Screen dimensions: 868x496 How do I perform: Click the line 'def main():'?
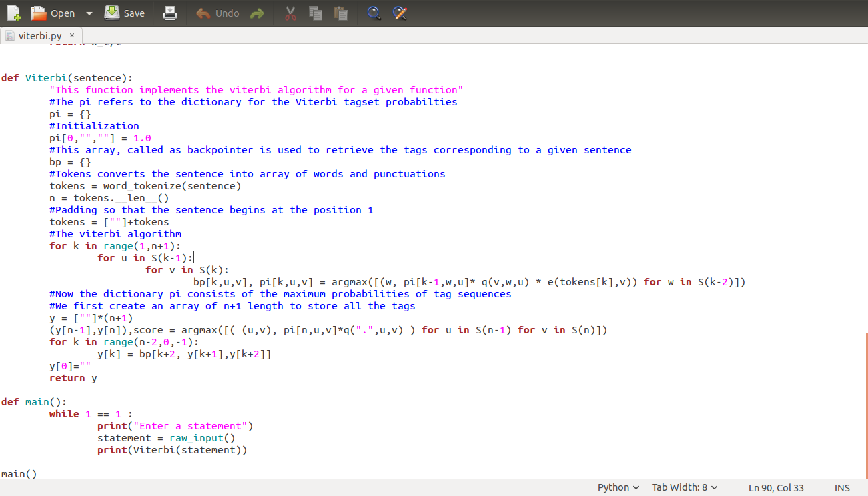(34, 402)
